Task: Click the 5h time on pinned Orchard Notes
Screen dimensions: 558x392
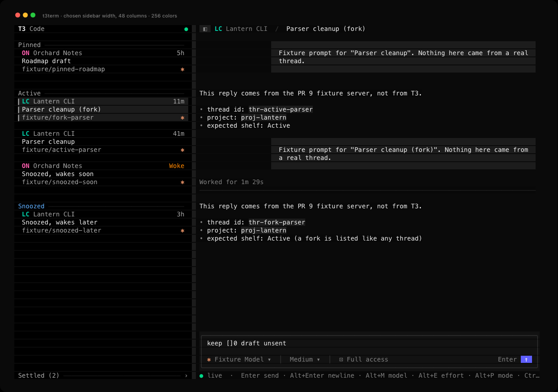Action: [181, 53]
